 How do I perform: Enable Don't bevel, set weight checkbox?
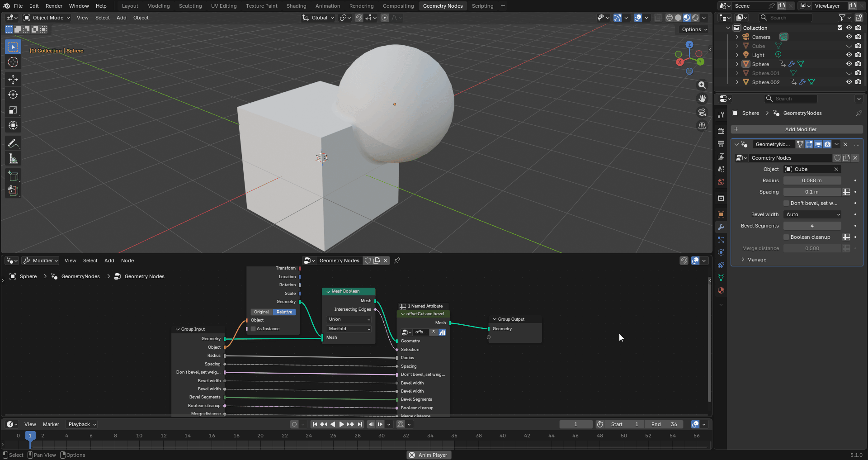(x=786, y=203)
